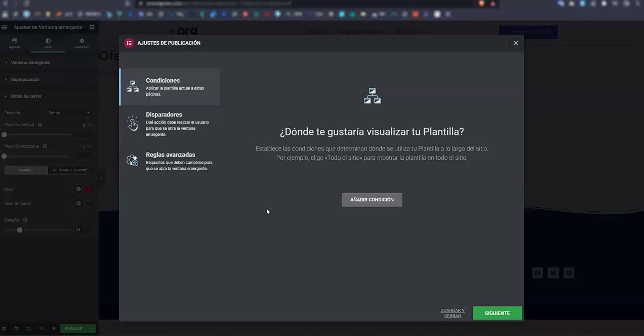
Task: Click the Elementor logo in dialog header
Action: point(129,43)
